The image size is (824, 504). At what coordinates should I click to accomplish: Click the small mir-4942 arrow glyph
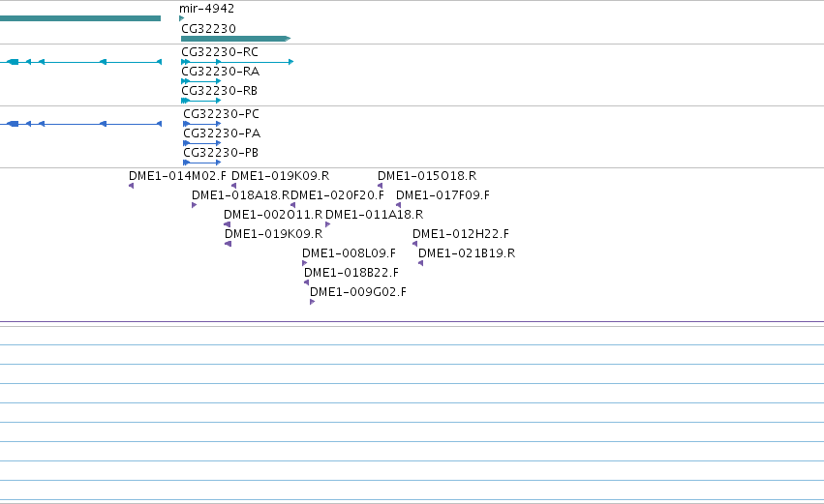click(x=182, y=18)
